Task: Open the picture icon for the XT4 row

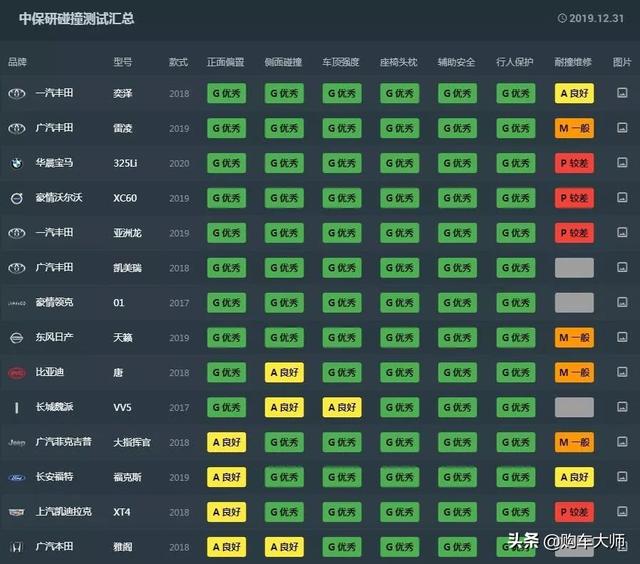Action: coord(622,511)
